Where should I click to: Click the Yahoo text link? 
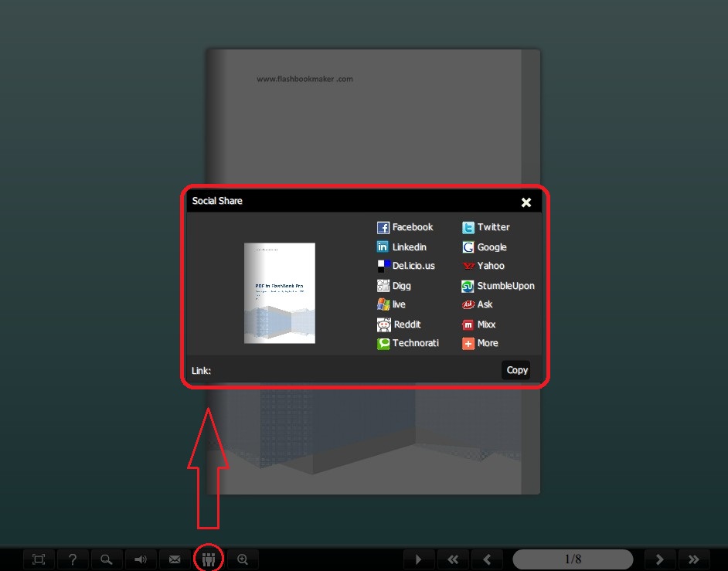click(491, 266)
